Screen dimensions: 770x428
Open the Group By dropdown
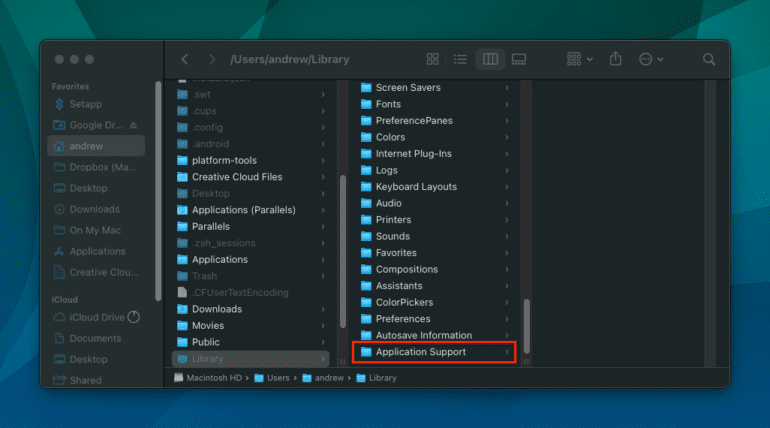(x=579, y=60)
